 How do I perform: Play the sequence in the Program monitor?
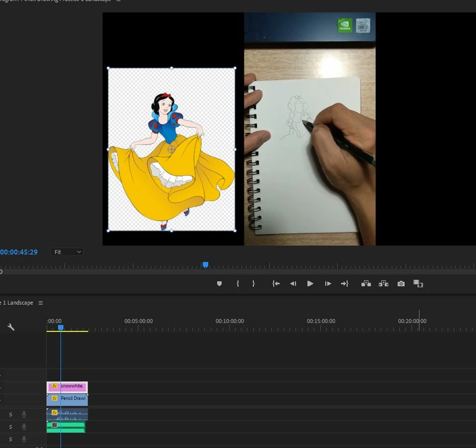[310, 284]
